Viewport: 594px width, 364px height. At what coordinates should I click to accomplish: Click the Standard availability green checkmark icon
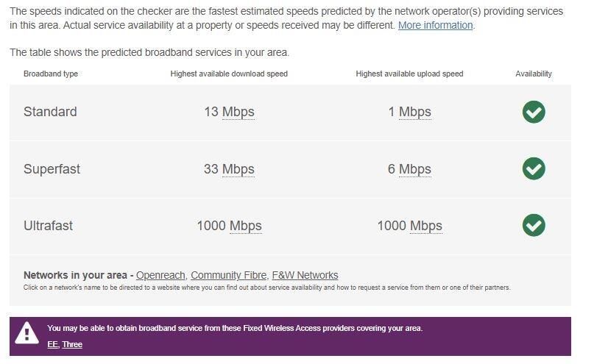[534, 112]
